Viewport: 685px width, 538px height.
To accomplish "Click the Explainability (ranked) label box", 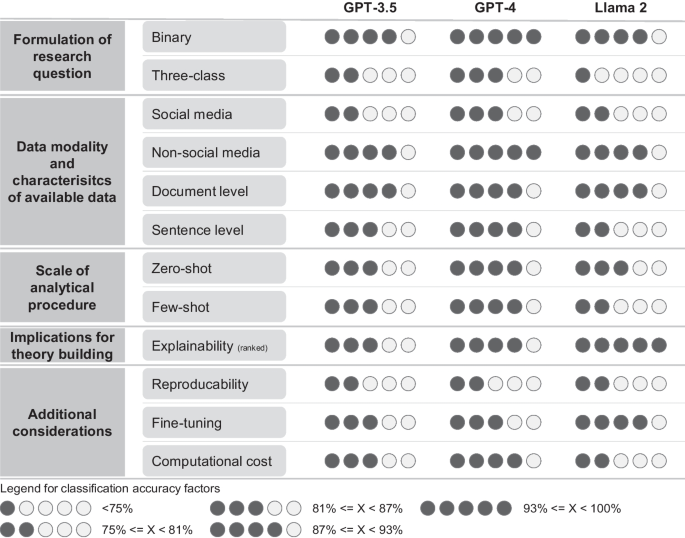I will (214, 345).
